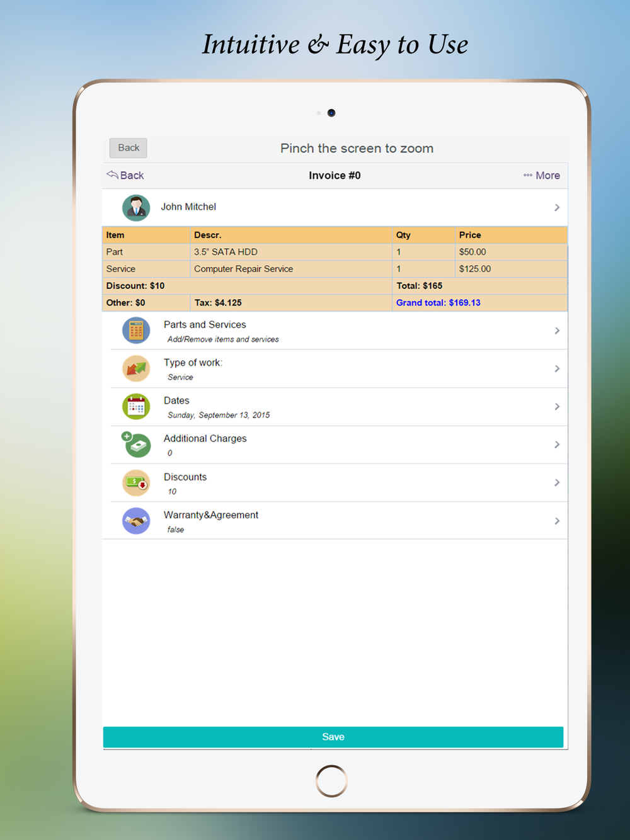The image size is (630, 840).
Task: Click the Qty cell in the Service row
Action: [423, 269]
